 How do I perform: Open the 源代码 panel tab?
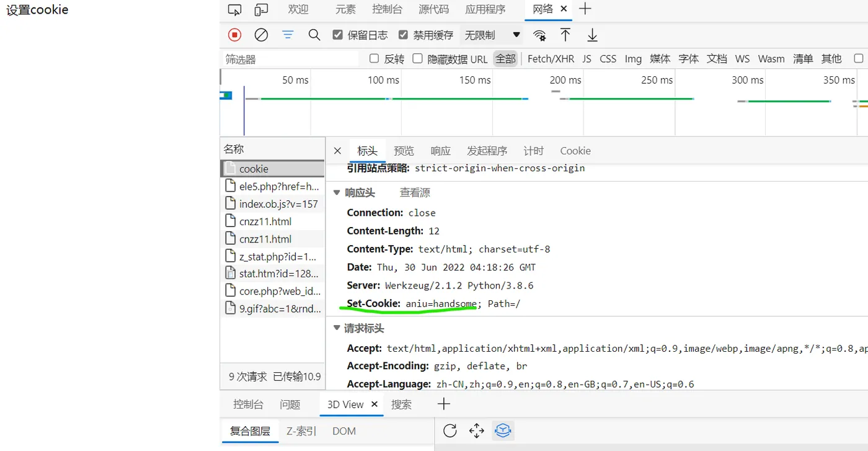coord(434,9)
